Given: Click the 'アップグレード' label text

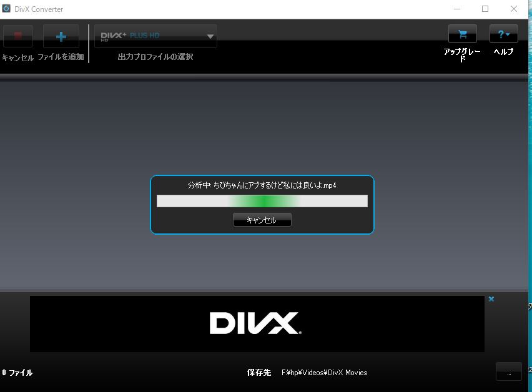Looking at the screenshot, I should (462, 55).
